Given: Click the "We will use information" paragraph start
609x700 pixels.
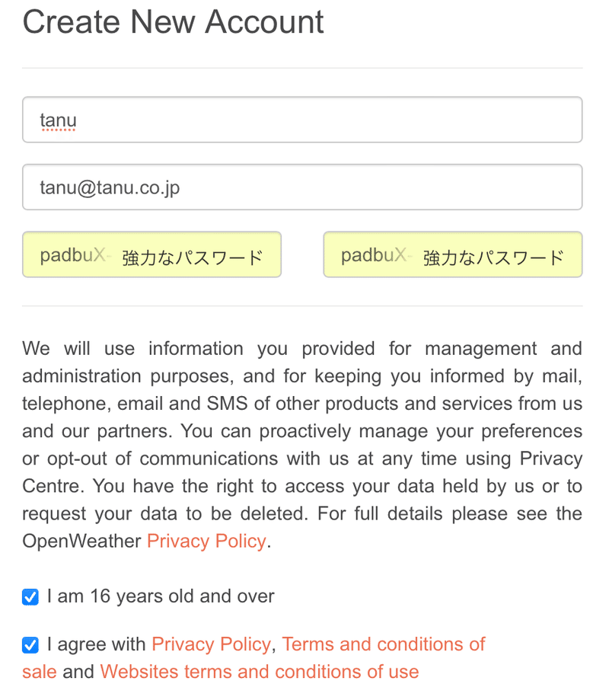Looking at the screenshot, I should (x=132, y=349).
